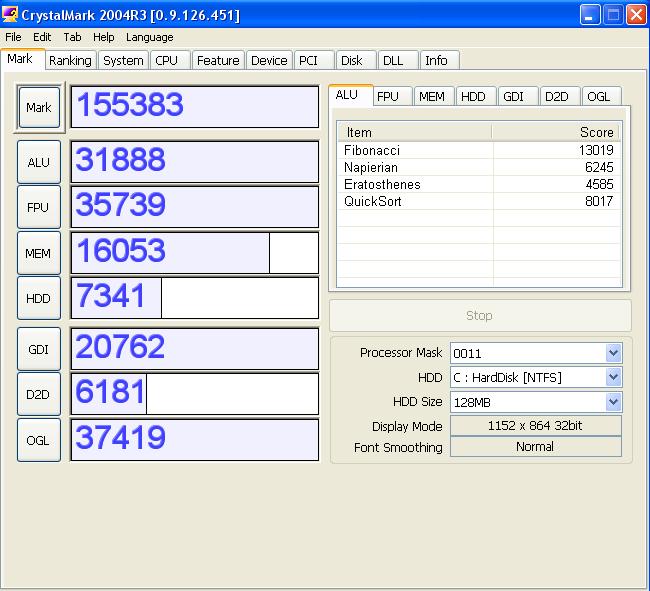The image size is (650, 591).
Task: Run the ALU benchmark button
Action: (x=39, y=162)
